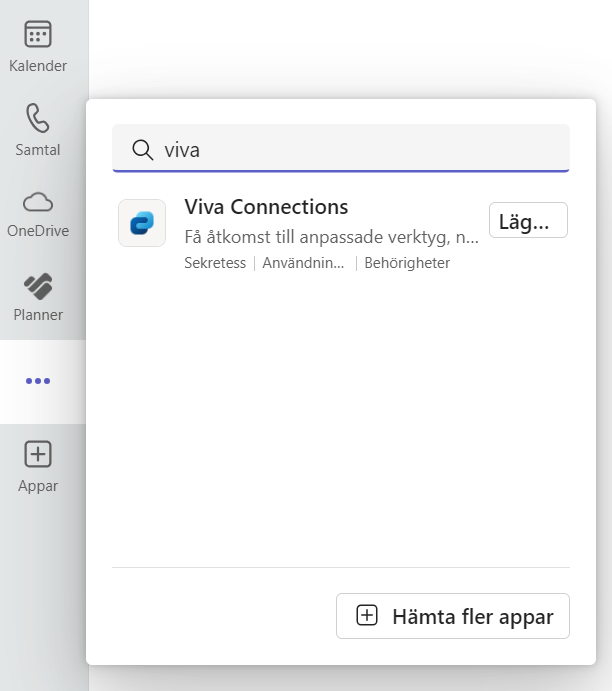Select the Planner label in sidebar
Viewport: 612px width, 691px height.
coord(38,315)
